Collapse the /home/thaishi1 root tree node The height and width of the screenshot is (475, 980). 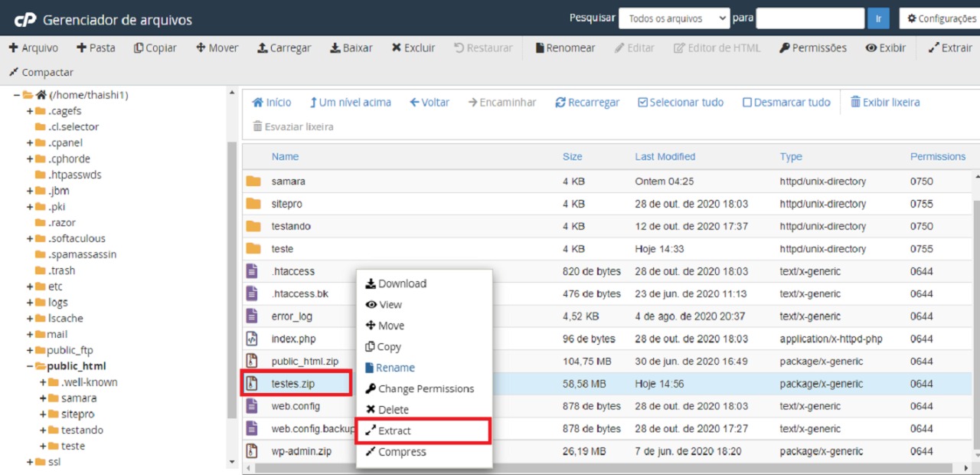coord(17,95)
